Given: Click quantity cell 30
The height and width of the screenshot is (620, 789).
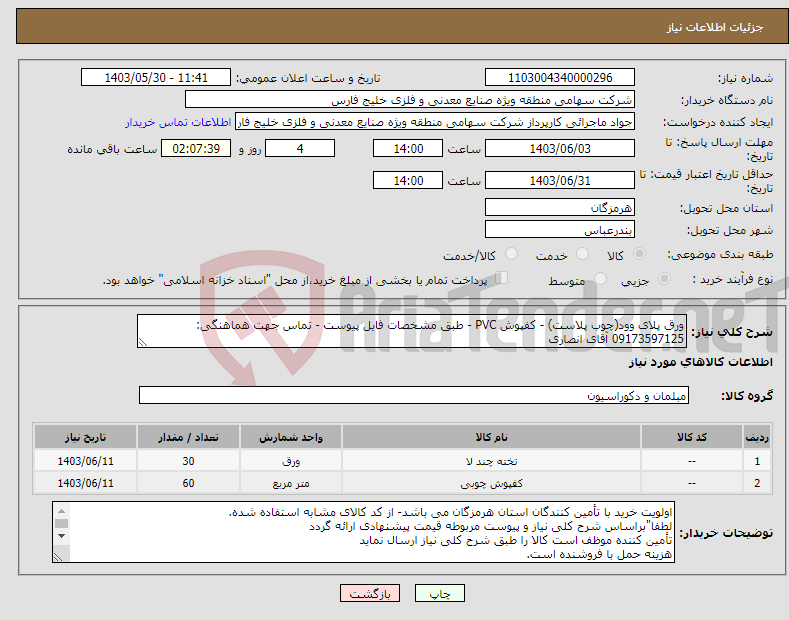Looking at the screenshot, I should pyautogui.click(x=188, y=461).
